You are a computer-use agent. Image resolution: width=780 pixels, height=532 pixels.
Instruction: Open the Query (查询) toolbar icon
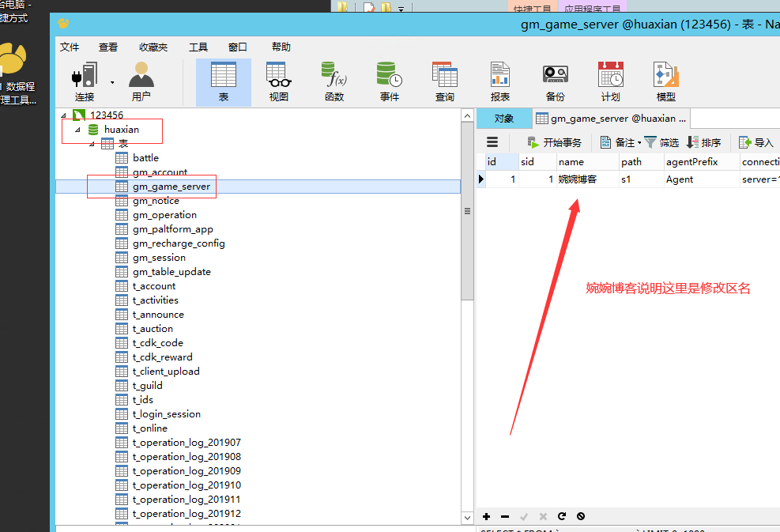444,81
